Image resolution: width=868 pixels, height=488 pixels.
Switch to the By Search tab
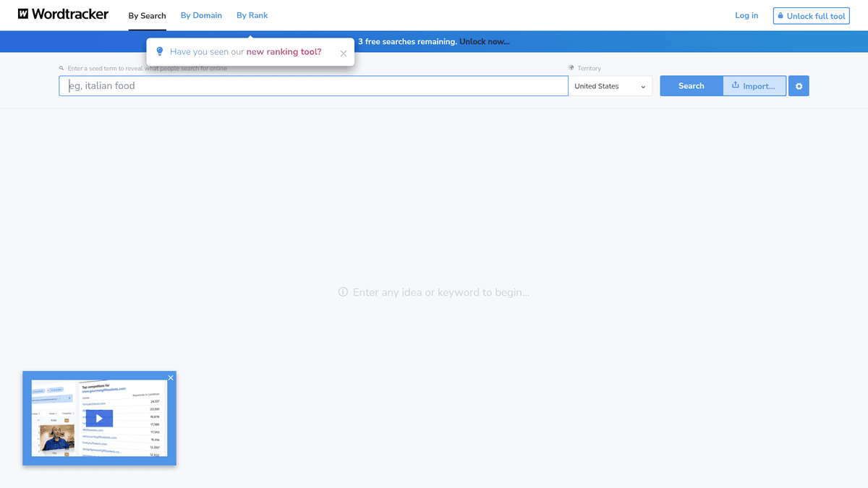click(x=148, y=15)
